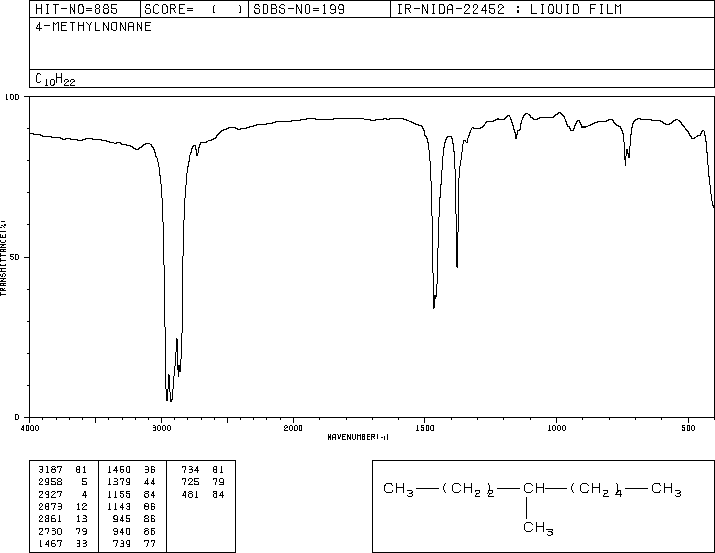This screenshot has width=715, height=553.
Task: Click the WAVENUMBER axis title
Action: pyautogui.click(x=358, y=437)
